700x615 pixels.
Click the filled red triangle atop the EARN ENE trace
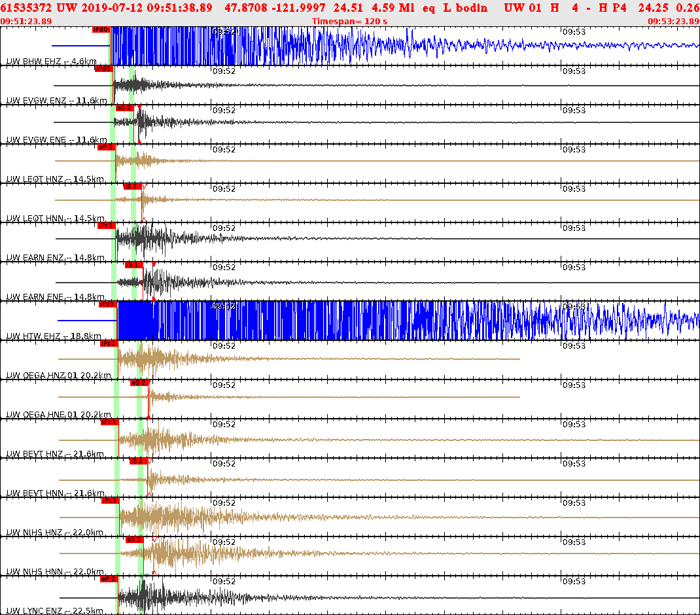pyautogui.click(x=154, y=264)
